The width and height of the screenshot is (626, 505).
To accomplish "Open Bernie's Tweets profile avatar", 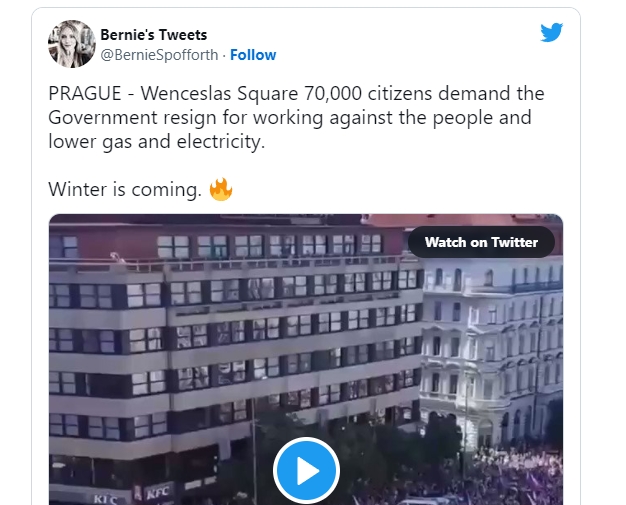I will 72,44.
